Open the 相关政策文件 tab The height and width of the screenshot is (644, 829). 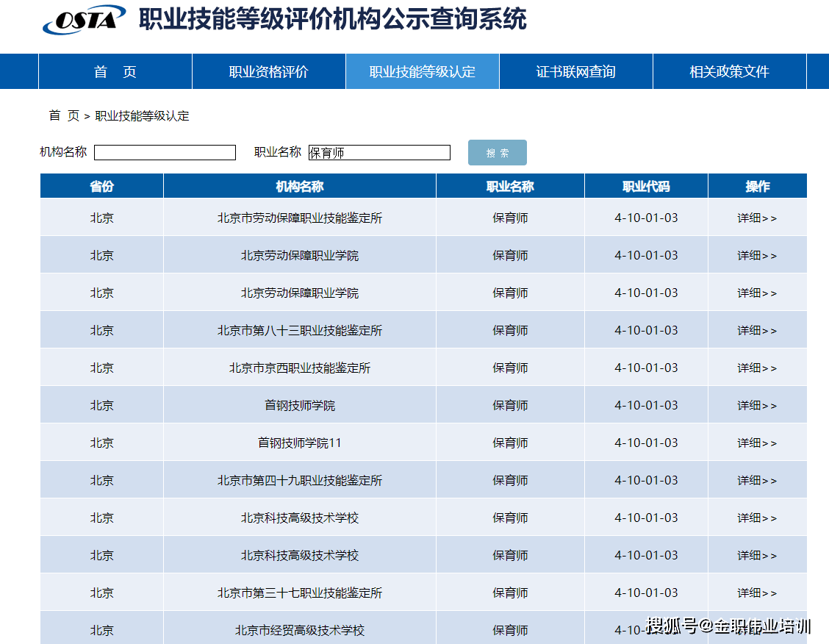730,71
